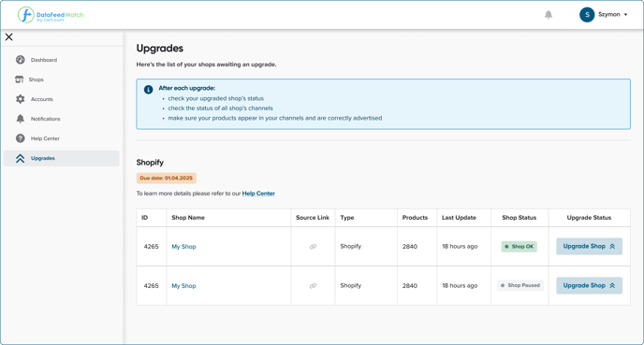Close the sidebar with X icon
The height and width of the screenshot is (345, 644).
(x=9, y=36)
